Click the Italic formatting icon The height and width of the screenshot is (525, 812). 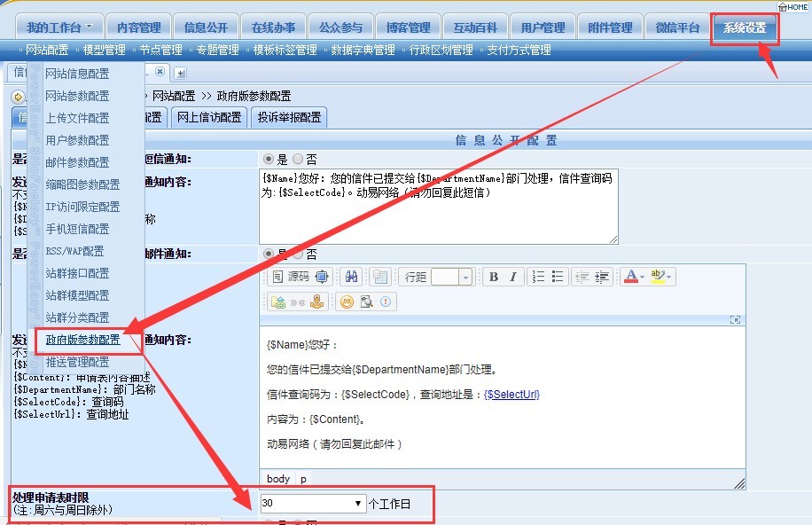[512, 278]
